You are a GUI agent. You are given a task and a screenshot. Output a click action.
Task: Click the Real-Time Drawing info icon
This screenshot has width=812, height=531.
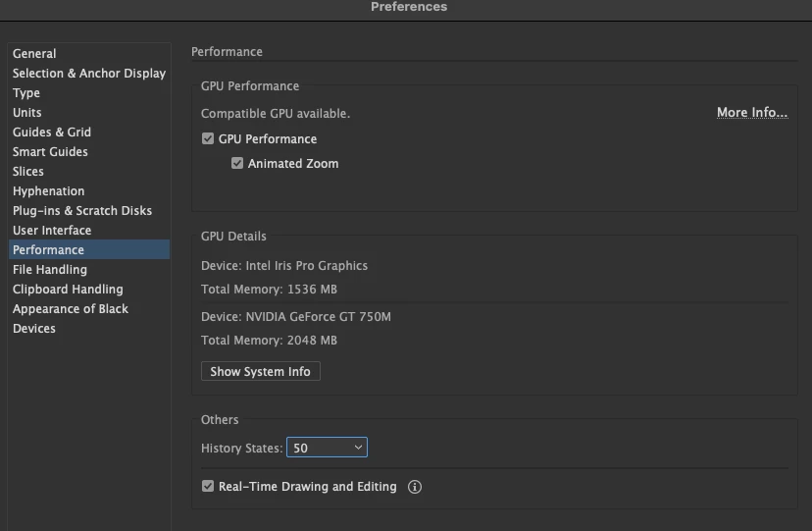click(x=415, y=487)
